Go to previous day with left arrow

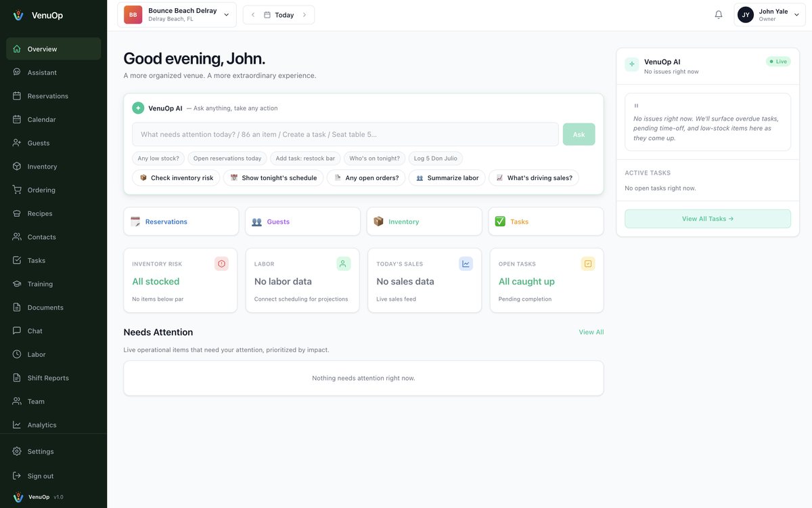click(x=253, y=15)
